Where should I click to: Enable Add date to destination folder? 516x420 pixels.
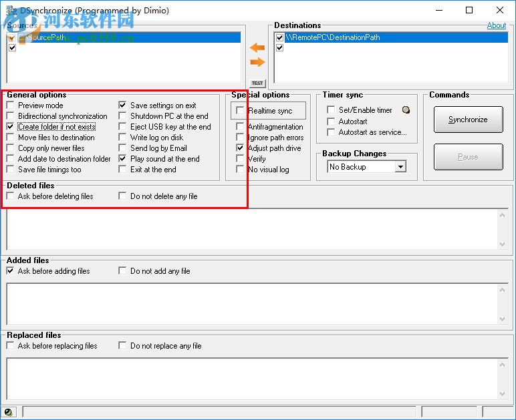point(11,159)
